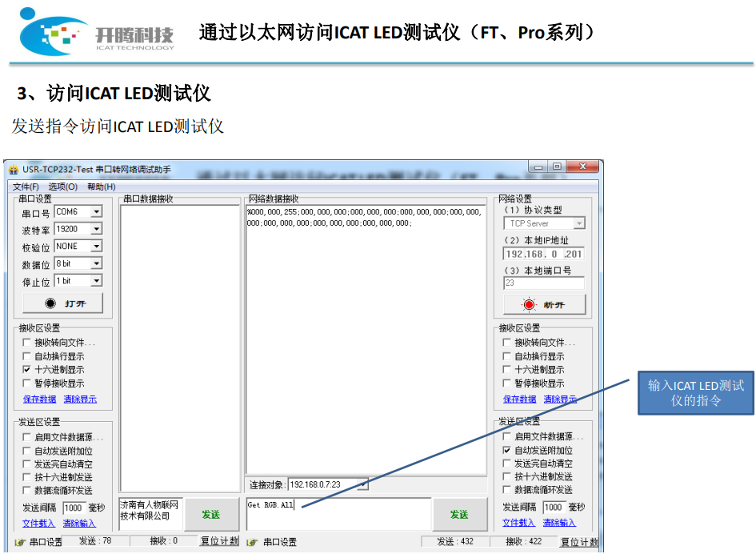
Task: Click the 断开 network disconnect button
Action: (544, 304)
